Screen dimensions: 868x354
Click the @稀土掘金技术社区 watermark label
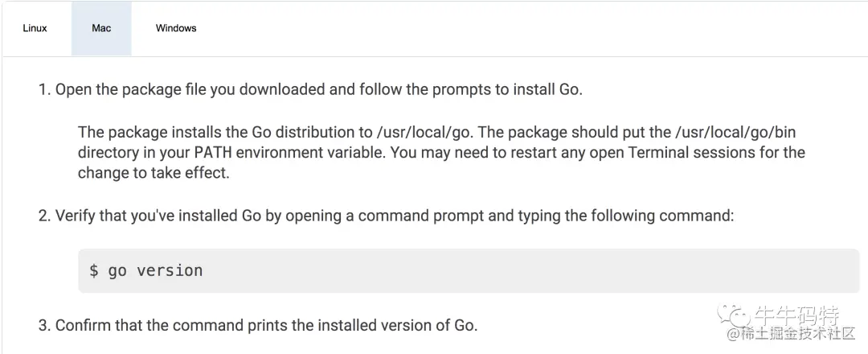(791, 334)
